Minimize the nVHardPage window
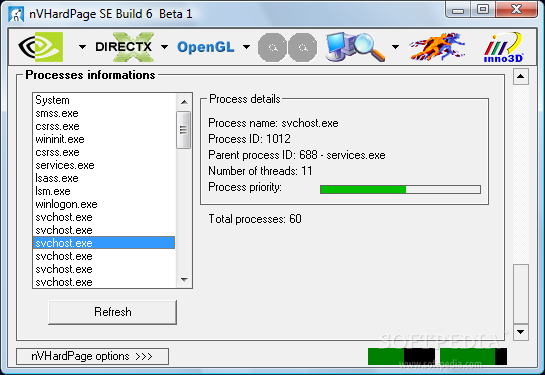 click(x=458, y=10)
